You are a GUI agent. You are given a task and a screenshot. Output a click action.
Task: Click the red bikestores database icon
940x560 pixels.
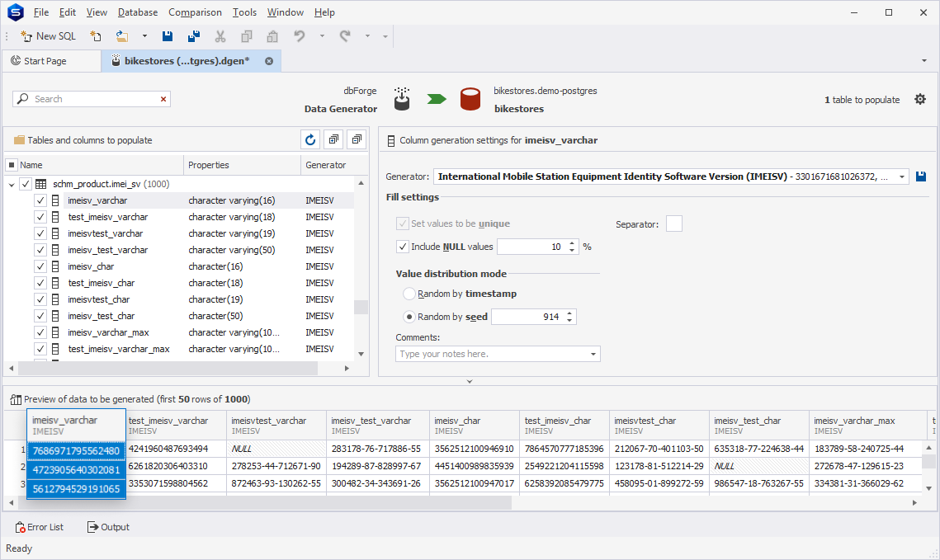tap(470, 99)
